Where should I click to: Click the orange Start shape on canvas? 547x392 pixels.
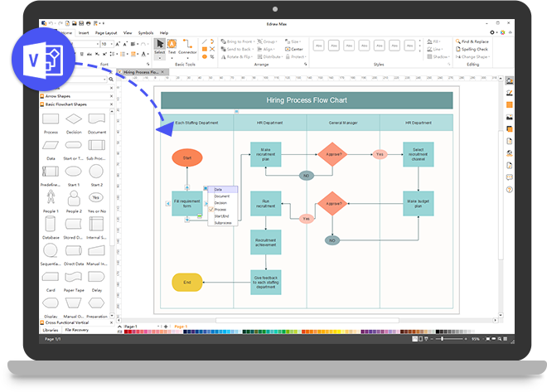click(x=187, y=157)
